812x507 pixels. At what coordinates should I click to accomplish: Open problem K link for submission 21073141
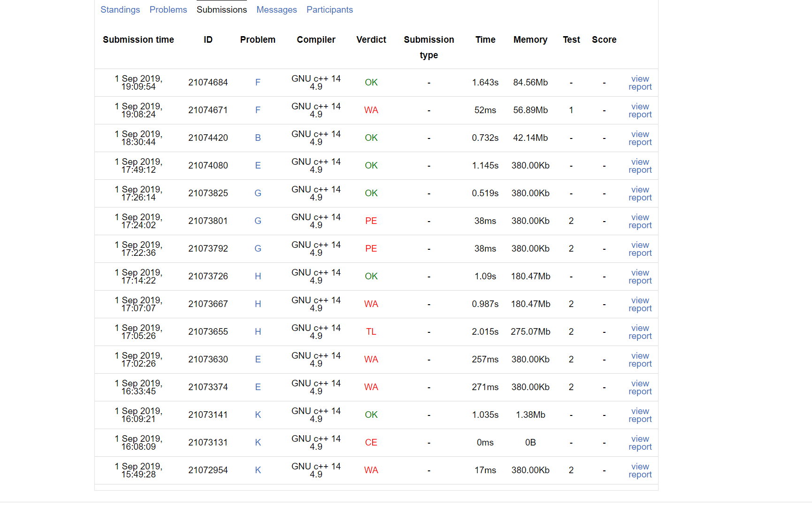(x=258, y=415)
